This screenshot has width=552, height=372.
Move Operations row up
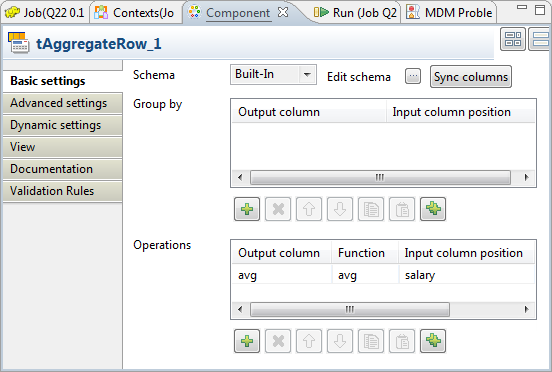click(x=309, y=341)
